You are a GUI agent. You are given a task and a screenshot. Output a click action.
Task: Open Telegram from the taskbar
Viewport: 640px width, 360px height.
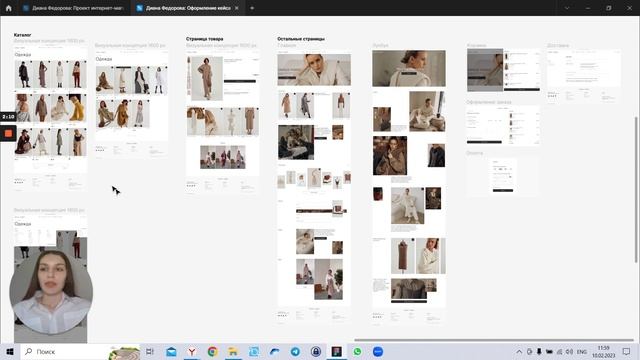pyautogui.click(x=295, y=351)
